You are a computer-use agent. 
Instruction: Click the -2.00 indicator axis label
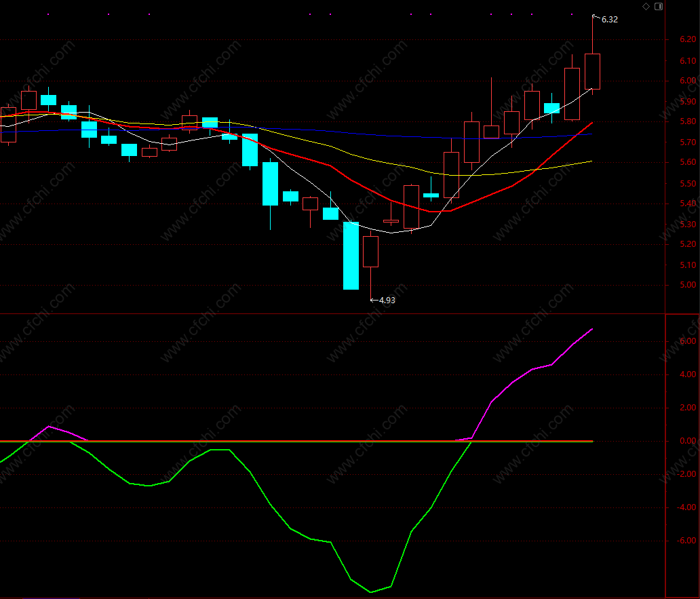click(686, 474)
